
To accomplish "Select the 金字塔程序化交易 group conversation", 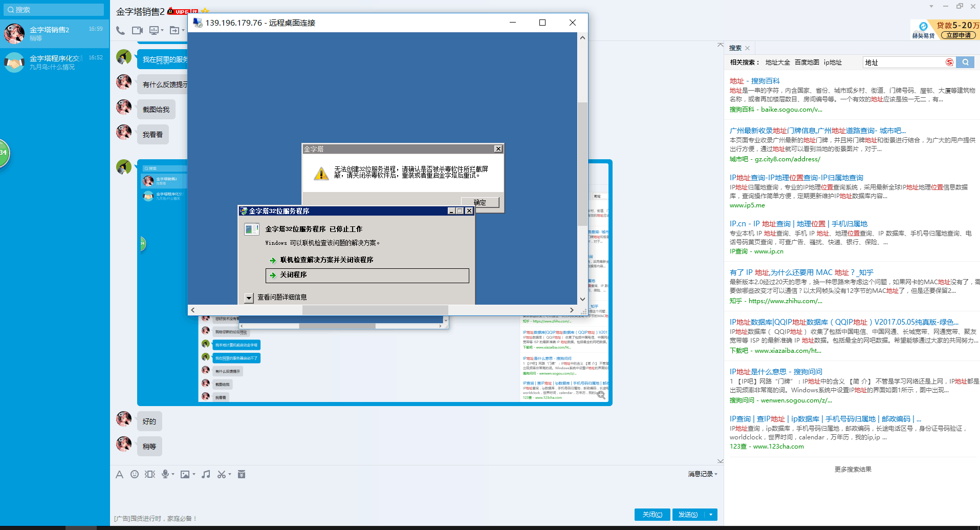I will click(x=55, y=62).
